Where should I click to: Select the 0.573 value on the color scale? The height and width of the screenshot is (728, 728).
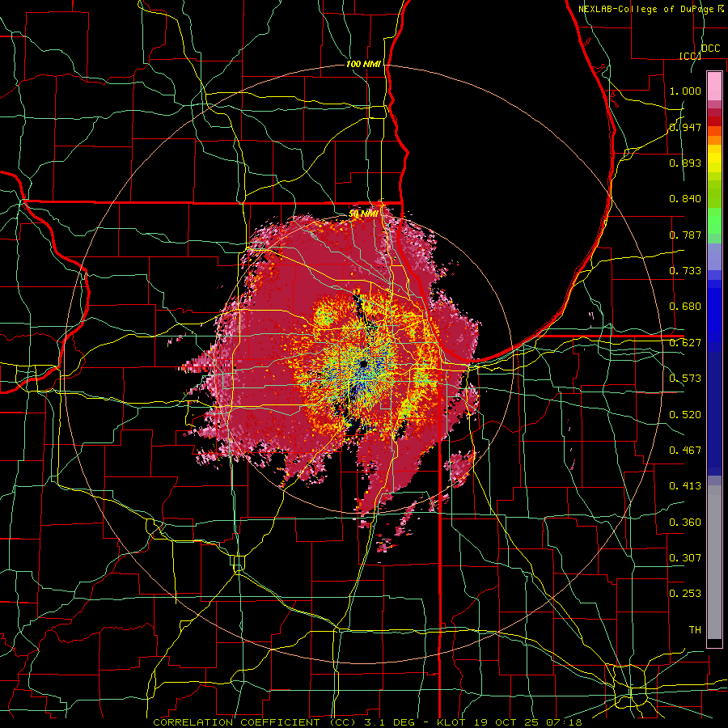coord(685,379)
